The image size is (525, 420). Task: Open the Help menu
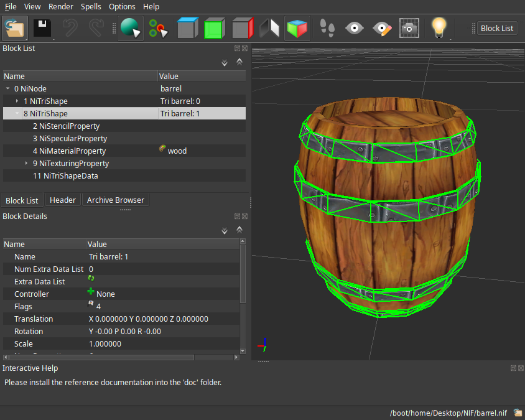(151, 7)
